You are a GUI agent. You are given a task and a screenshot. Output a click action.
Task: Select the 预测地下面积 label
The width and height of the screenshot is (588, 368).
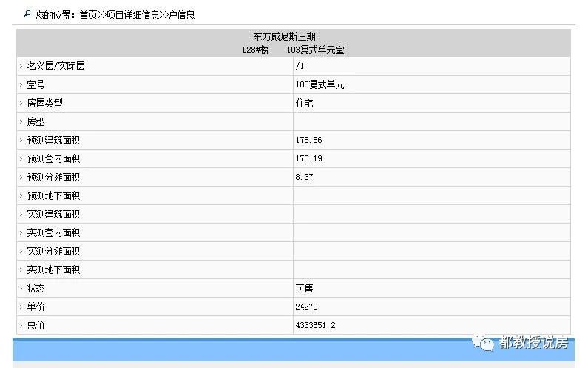pos(53,195)
